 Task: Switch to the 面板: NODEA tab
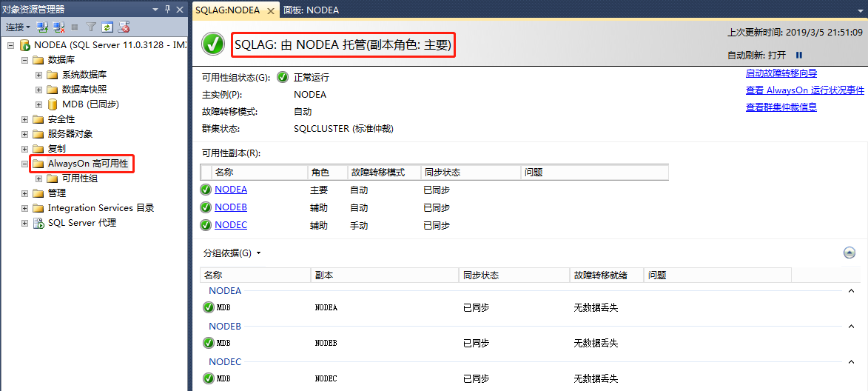[311, 10]
